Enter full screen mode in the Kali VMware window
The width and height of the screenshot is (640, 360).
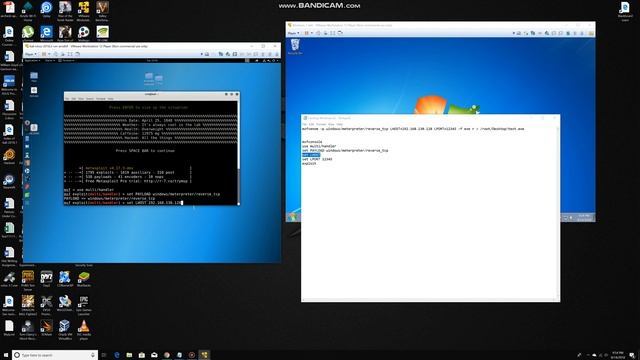pos(70,54)
